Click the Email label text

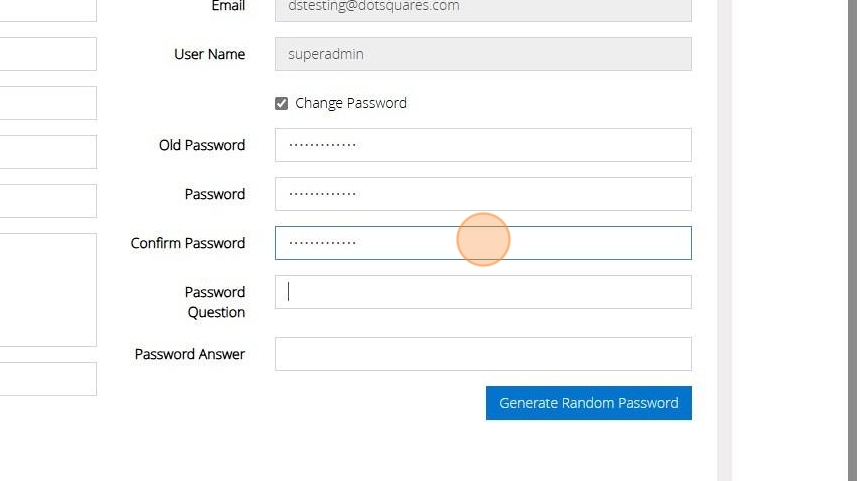coord(228,6)
